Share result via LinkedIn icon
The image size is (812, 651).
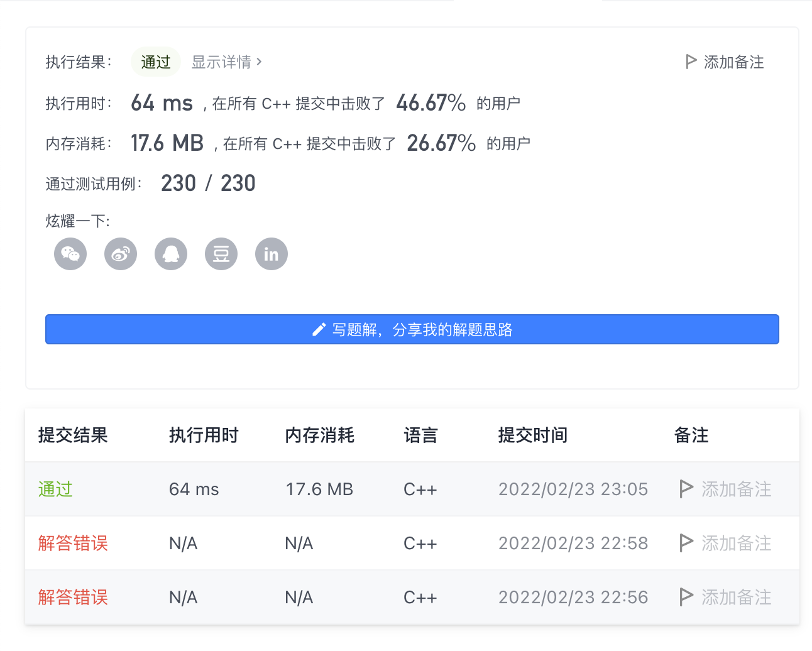pos(272,254)
